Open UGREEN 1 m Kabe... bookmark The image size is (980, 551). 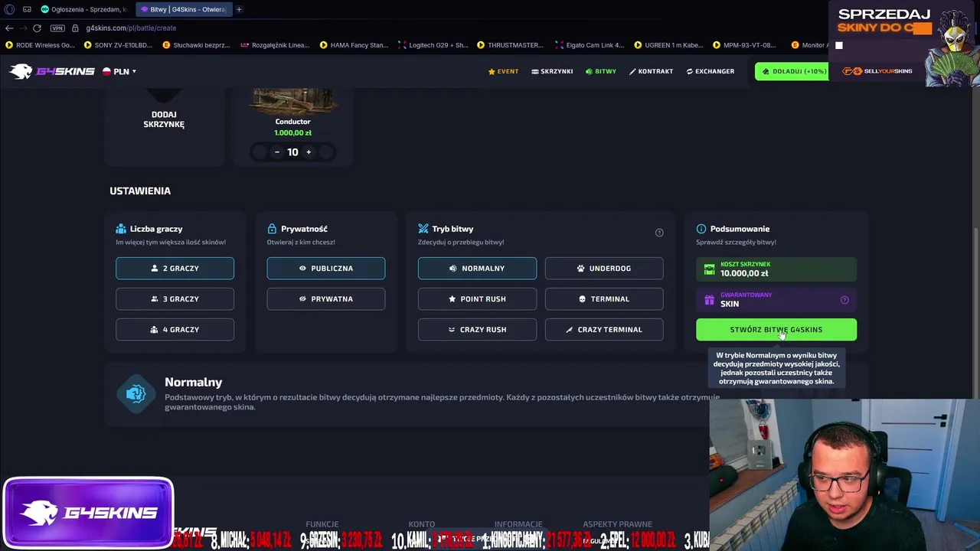tap(668, 45)
